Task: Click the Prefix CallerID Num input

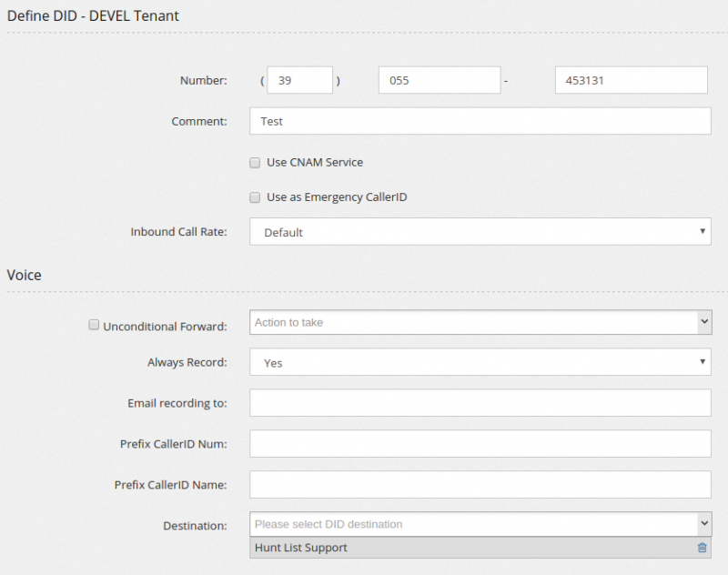Action: (480, 444)
